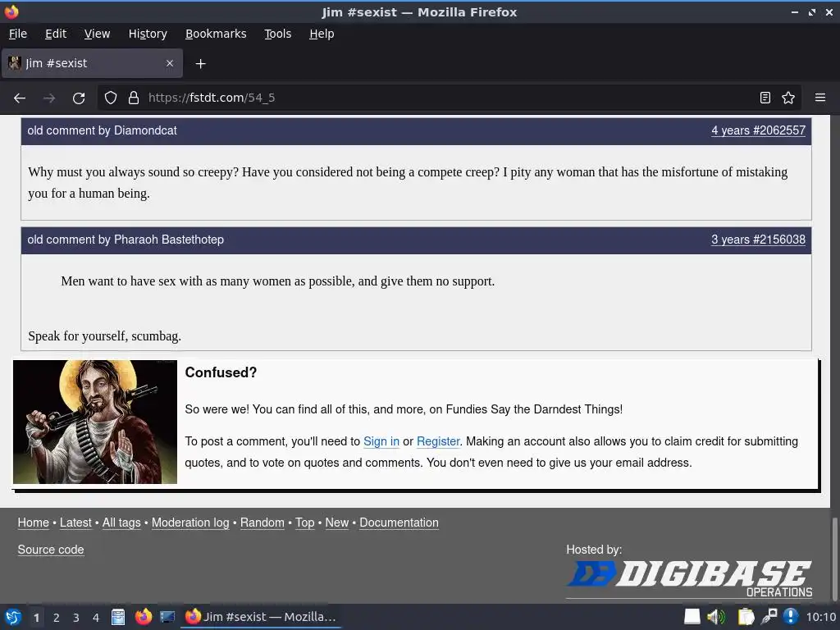
Task: Visit the Random footer link
Action: tap(262, 523)
